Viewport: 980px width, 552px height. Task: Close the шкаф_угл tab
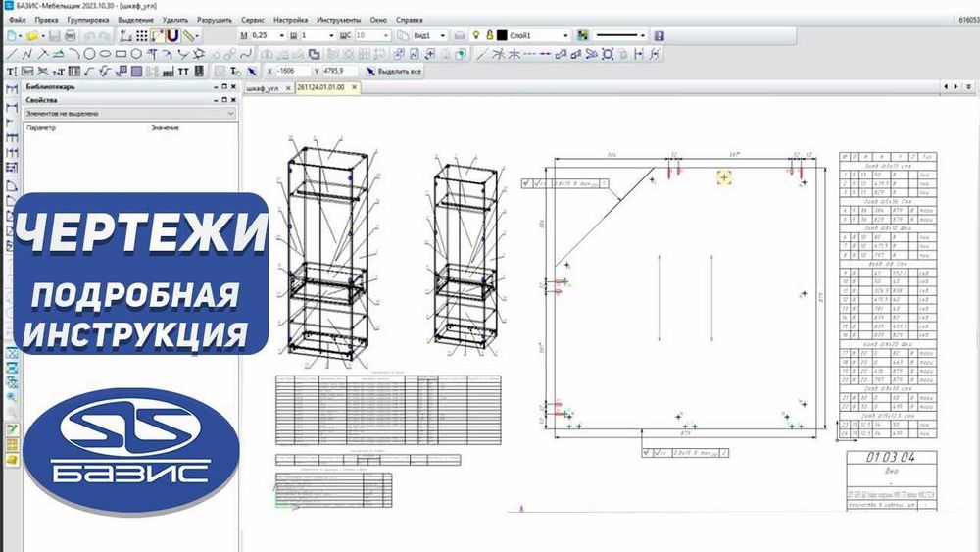click(288, 88)
